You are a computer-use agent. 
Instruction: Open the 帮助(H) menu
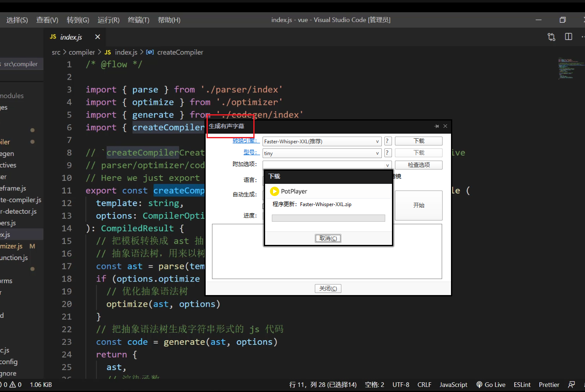[x=169, y=20]
